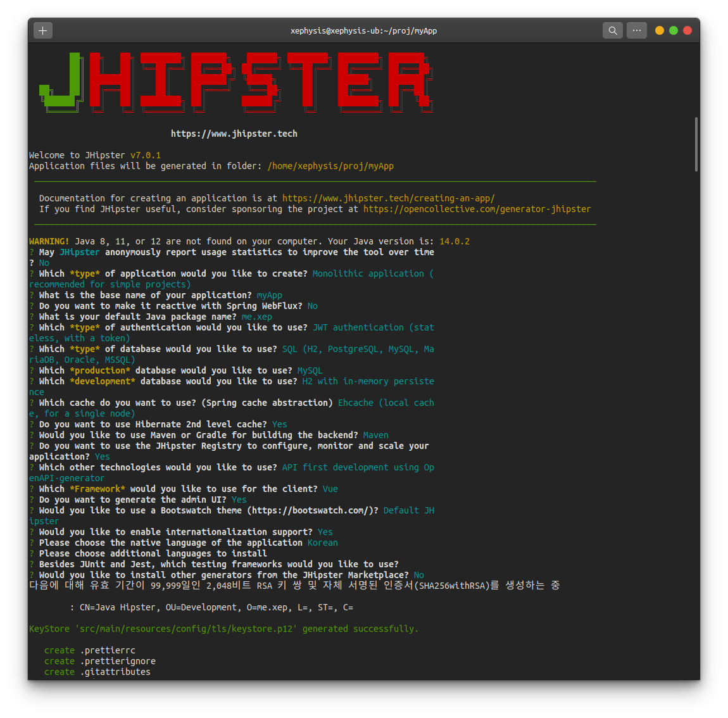Open the opencollective generator-jhipster URL
Screen dimensions: 728x718
tap(477, 209)
